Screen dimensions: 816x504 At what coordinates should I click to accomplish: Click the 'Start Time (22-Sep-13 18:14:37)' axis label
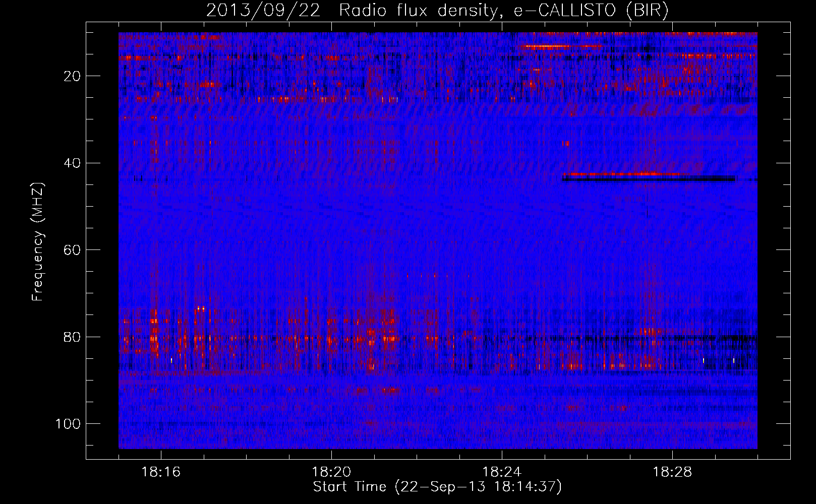(437, 487)
